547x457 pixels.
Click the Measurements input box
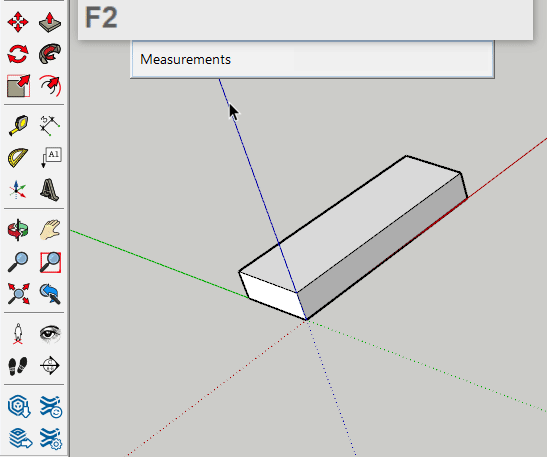(312, 59)
